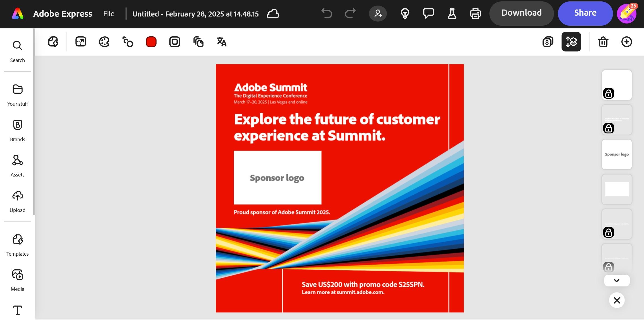Open the user profile avatar
The height and width of the screenshot is (320, 644).
point(627,13)
